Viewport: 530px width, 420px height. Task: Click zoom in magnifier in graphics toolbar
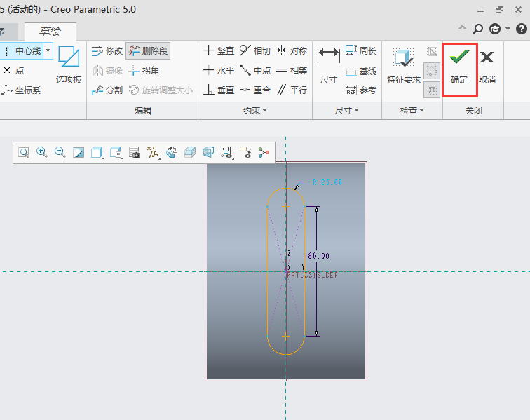coord(42,152)
